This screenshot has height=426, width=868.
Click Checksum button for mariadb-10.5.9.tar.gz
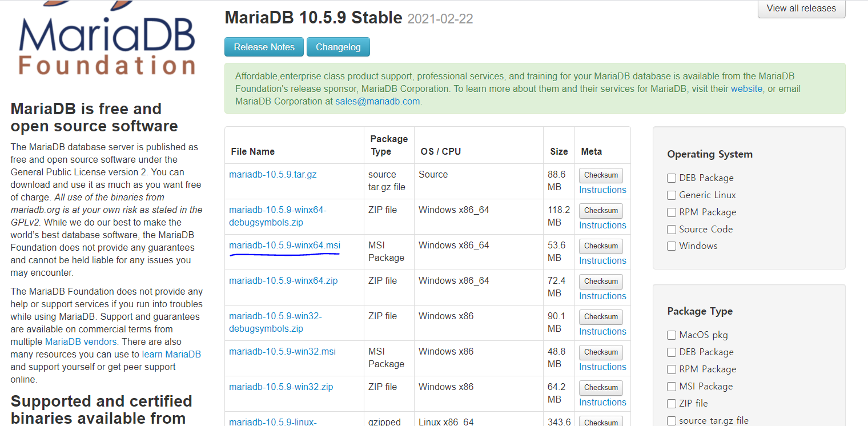pos(601,175)
